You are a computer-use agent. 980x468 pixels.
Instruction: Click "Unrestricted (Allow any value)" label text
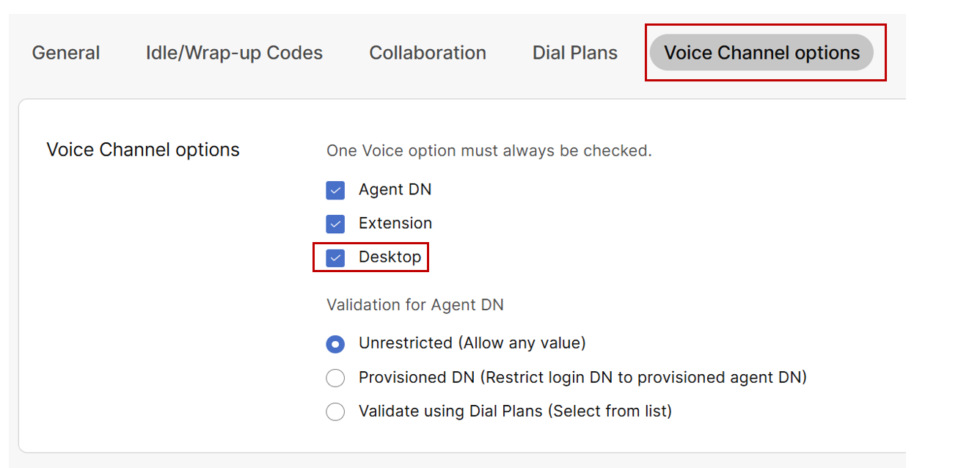pyautogui.click(x=472, y=343)
